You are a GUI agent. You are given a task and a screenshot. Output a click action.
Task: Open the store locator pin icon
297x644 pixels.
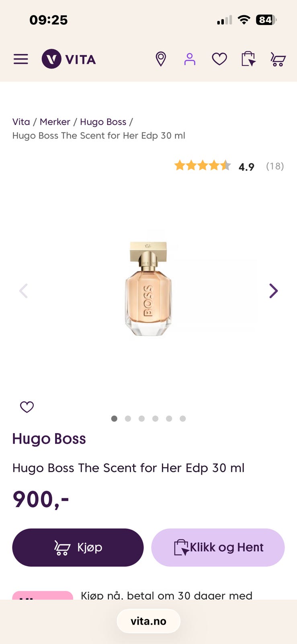pos(161,59)
